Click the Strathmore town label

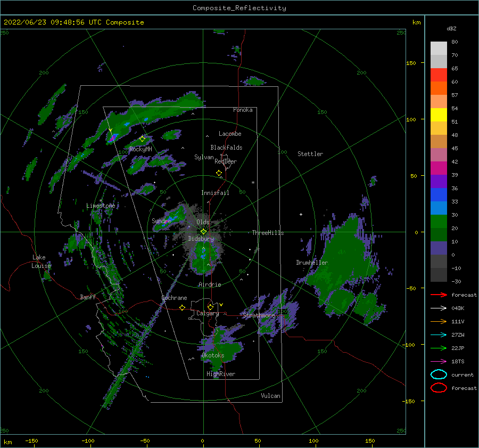pos(259,315)
